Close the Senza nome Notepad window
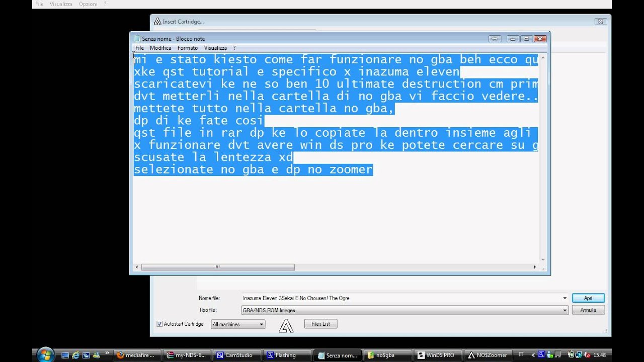Screen dimensions: 644x362 540,39
